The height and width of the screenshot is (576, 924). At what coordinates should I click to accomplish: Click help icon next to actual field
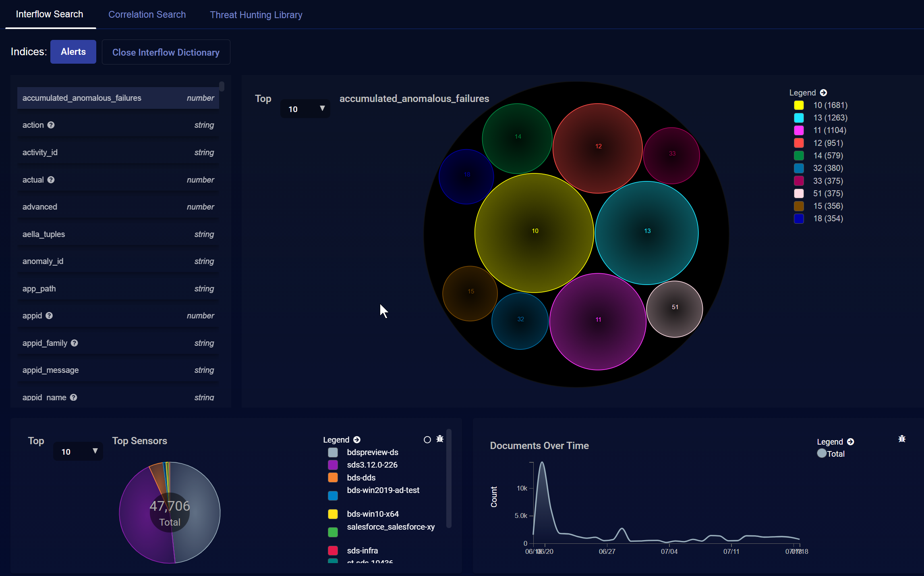point(51,180)
